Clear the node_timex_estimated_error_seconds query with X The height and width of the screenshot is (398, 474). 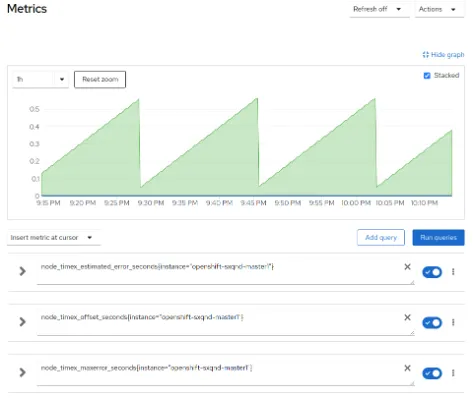pyautogui.click(x=407, y=267)
